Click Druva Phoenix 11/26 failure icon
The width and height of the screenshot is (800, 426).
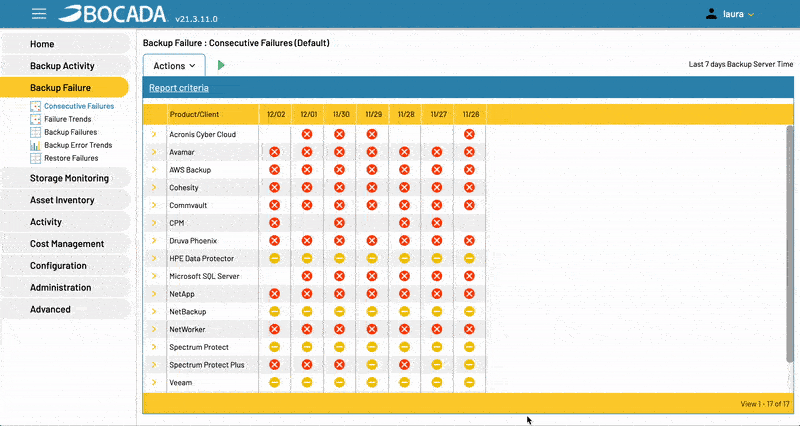coord(469,240)
